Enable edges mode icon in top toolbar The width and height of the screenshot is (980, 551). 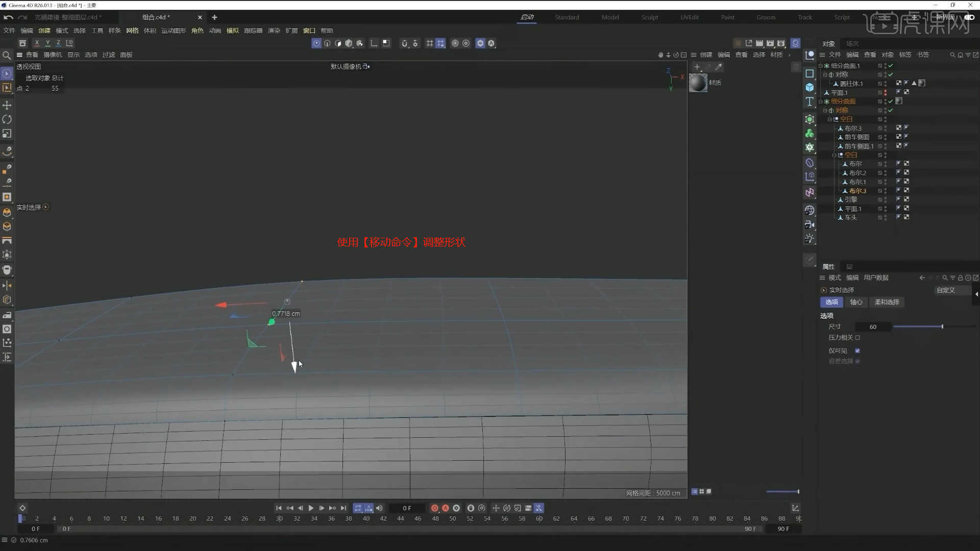(x=327, y=43)
